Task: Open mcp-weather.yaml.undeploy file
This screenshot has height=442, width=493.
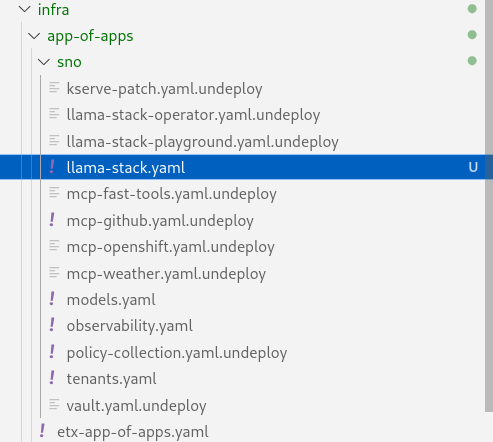Action: (166, 273)
